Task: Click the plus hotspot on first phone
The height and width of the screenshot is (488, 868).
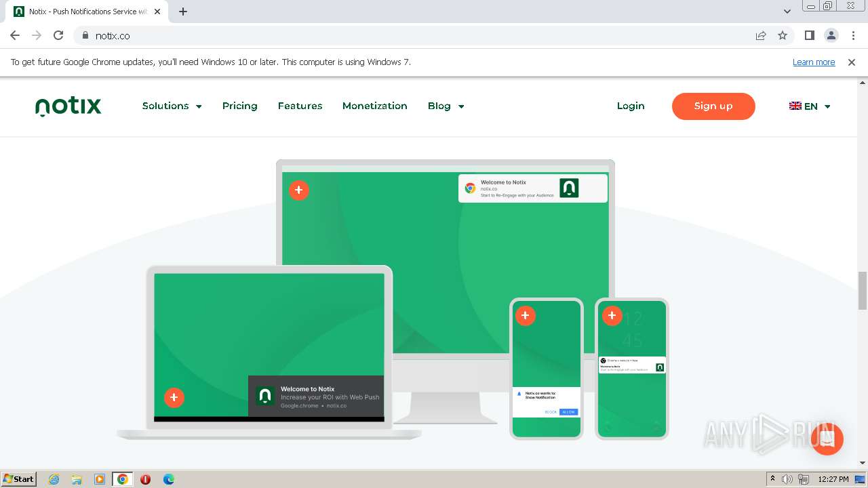Action: 525,316
